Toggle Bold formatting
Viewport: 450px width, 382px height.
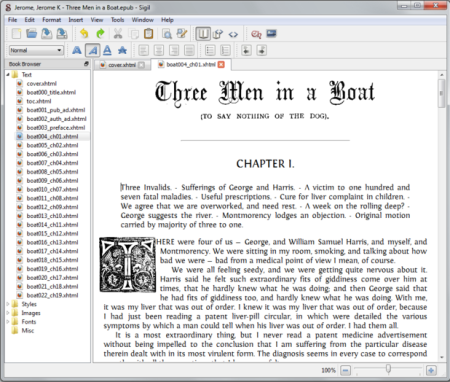[77, 50]
